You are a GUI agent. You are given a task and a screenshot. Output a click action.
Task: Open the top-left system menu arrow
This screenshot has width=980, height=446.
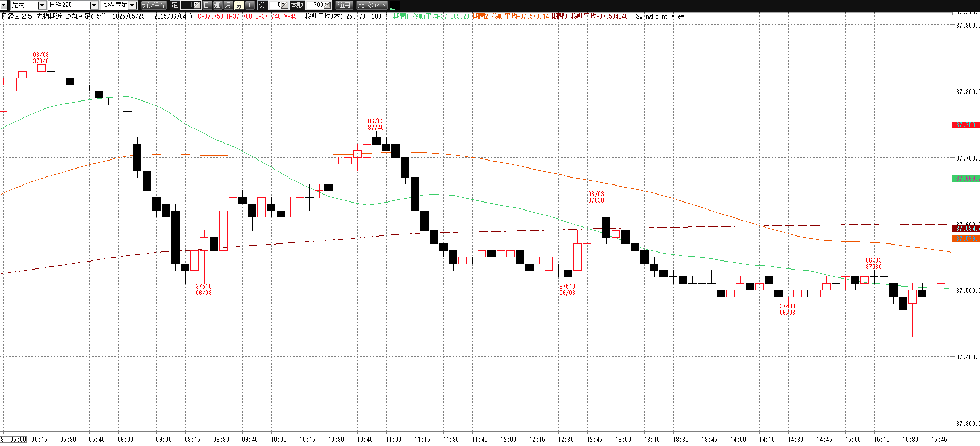(4, 5)
